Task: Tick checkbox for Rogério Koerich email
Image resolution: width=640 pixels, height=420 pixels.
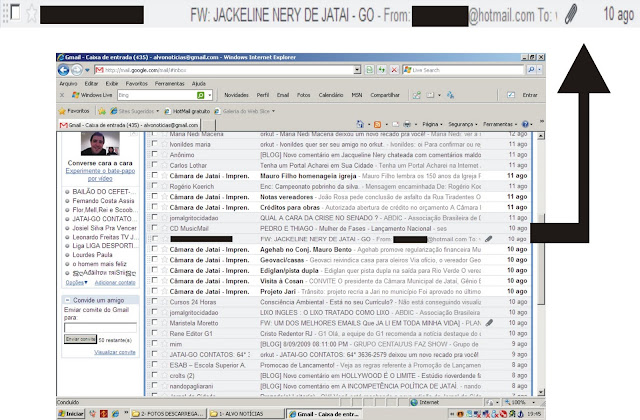Action: tap(154, 186)
